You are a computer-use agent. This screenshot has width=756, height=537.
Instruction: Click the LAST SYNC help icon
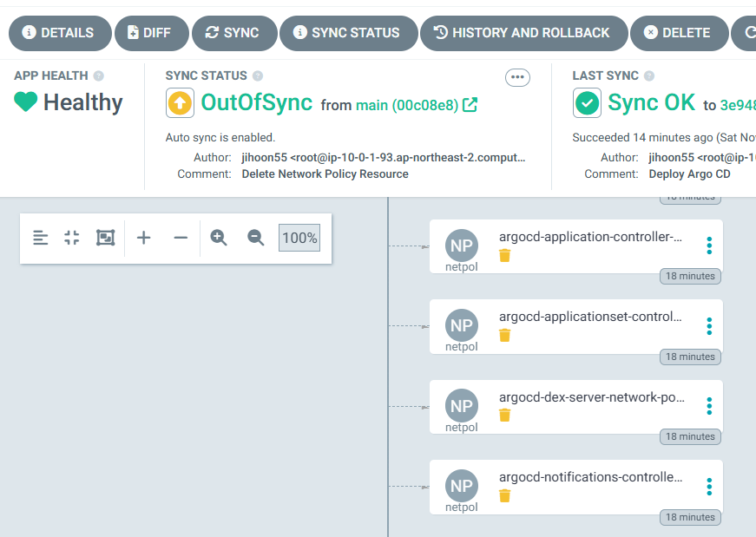649,75
